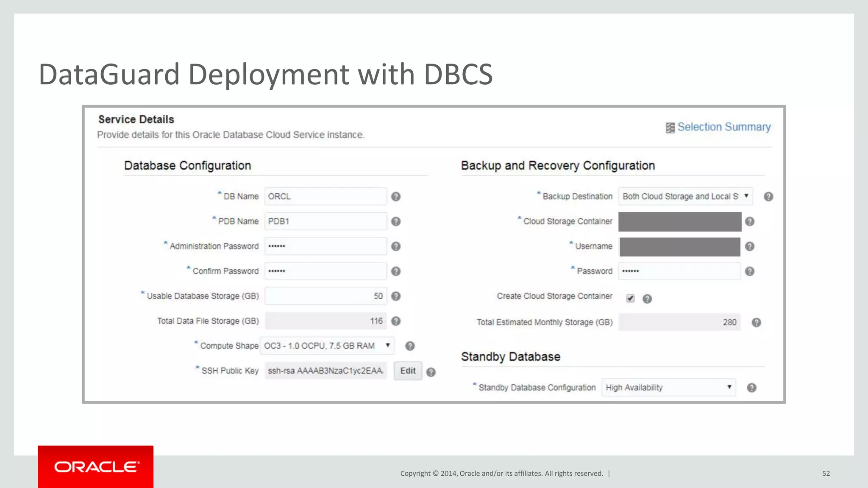The height and width of the screenshot is (488, 868).
Task: Click the 'Service Details' heading
Action: [x=136, y=119]
